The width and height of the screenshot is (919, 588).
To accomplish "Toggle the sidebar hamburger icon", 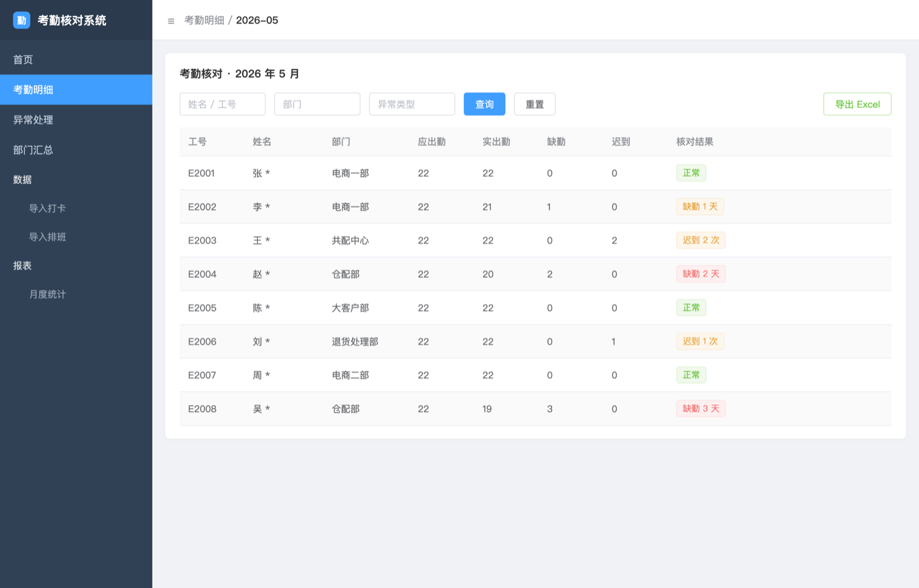I will [x=171, y=21].
